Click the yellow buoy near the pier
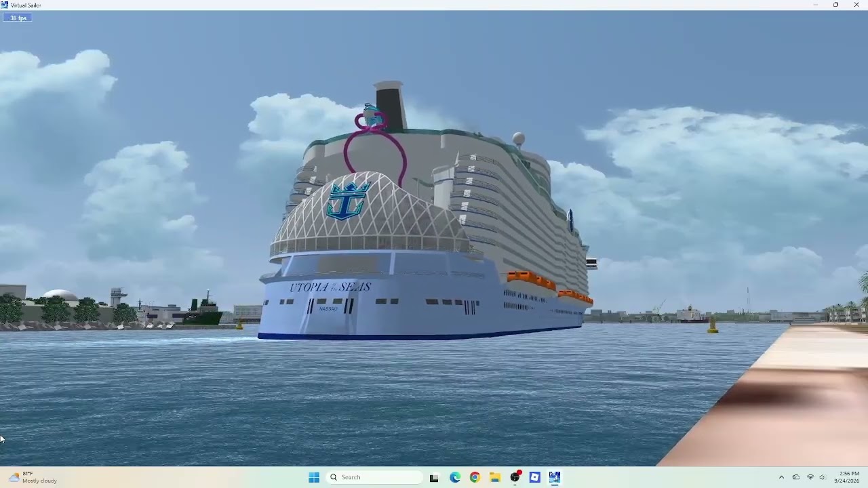Screen dimensions: 868x488 tap(713, 325)
